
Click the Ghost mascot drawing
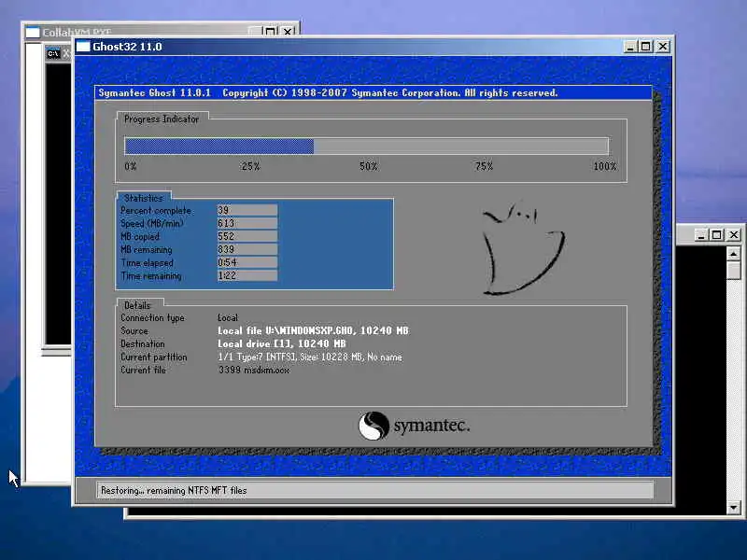click(x=523, y=249)
